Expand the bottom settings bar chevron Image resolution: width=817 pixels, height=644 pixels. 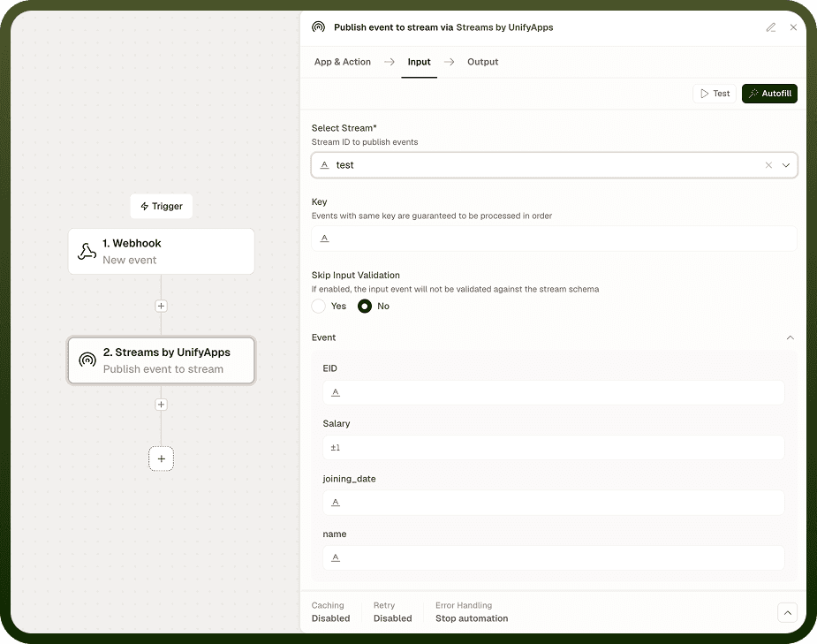point(787,613)
